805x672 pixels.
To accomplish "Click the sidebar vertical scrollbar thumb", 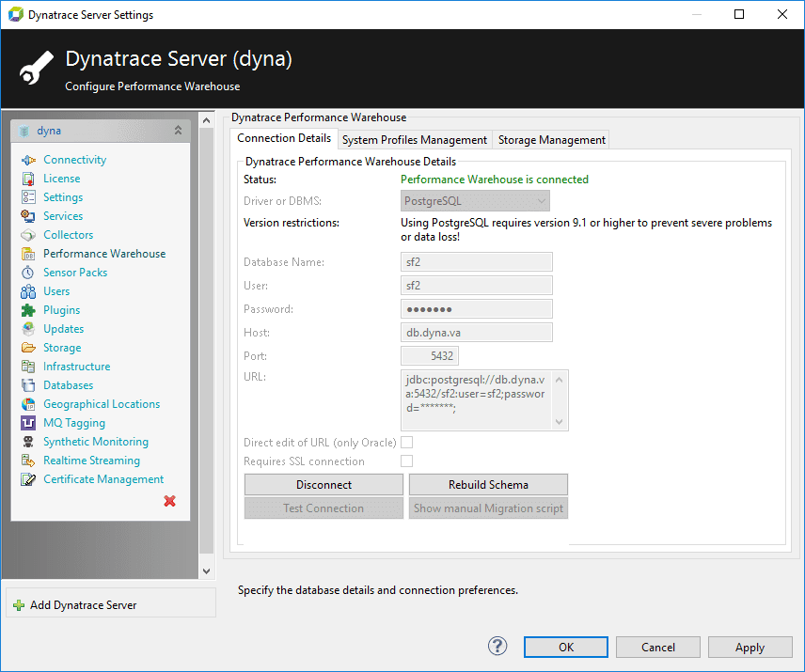I will click(206, 341).
